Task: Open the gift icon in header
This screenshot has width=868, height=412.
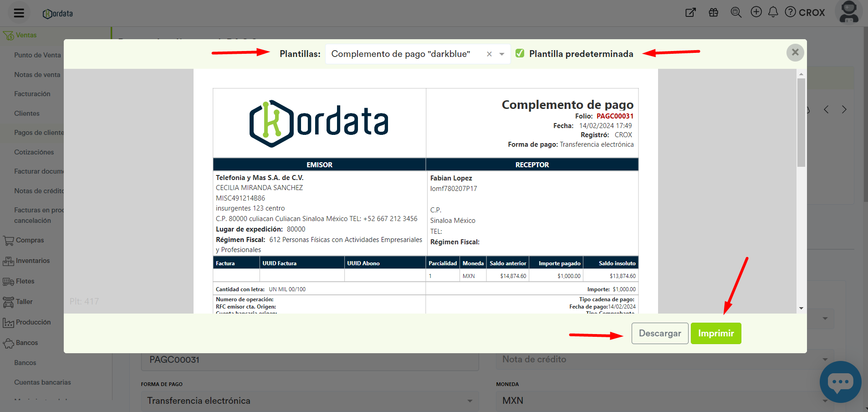Action: tap(713, 12)
